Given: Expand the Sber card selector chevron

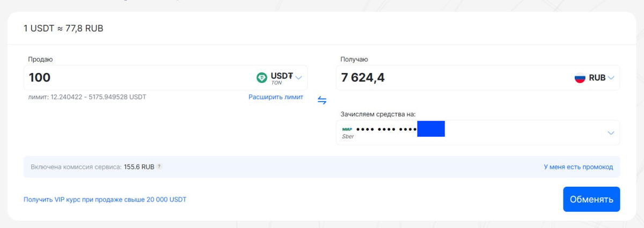Looking at the screenshot, I should point(611,133).
